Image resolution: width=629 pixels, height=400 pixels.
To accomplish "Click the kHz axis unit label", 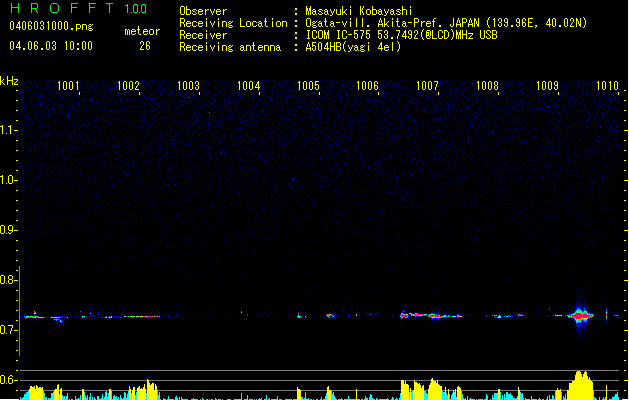I will (x=9, y=81).
